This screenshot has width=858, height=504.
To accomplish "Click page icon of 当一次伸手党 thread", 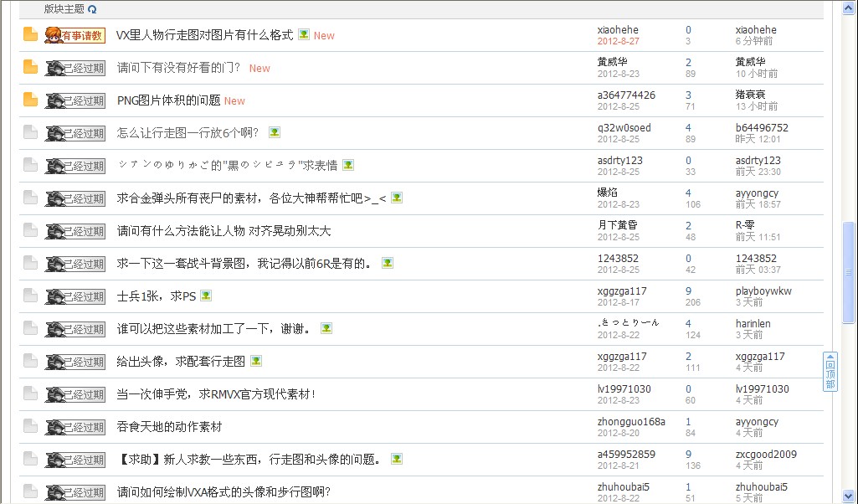I will coord(31,394).
